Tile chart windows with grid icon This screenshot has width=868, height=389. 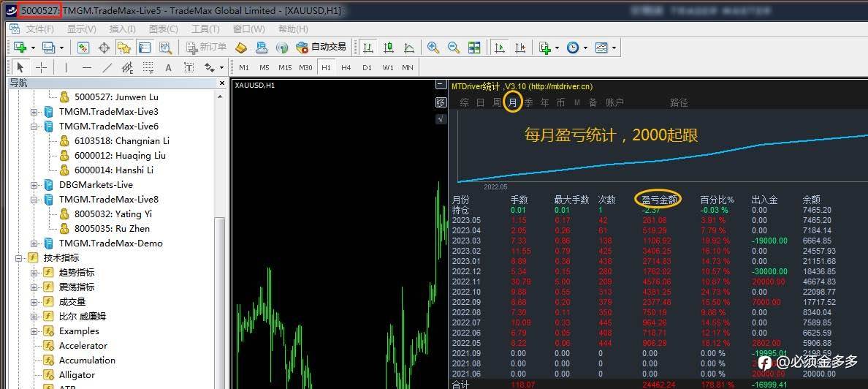pos(474,48)
